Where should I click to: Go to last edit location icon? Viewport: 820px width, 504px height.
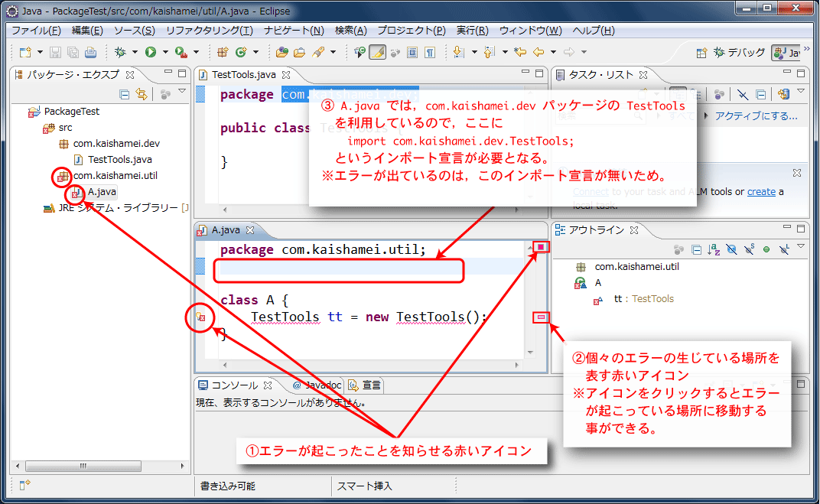[520, 52]
